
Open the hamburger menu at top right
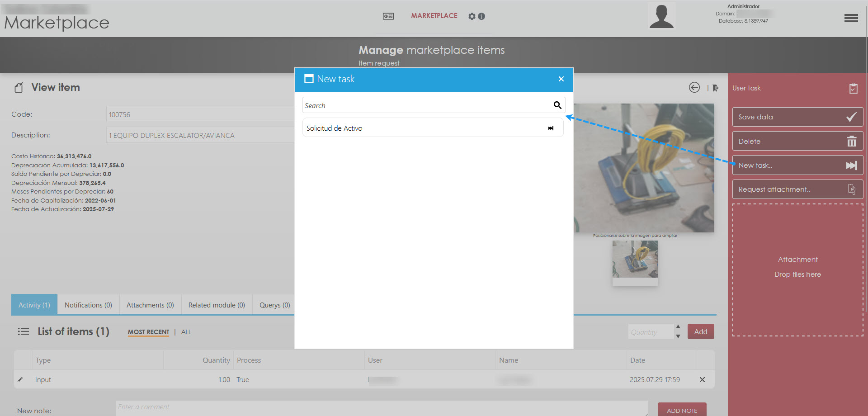[851, 18]
